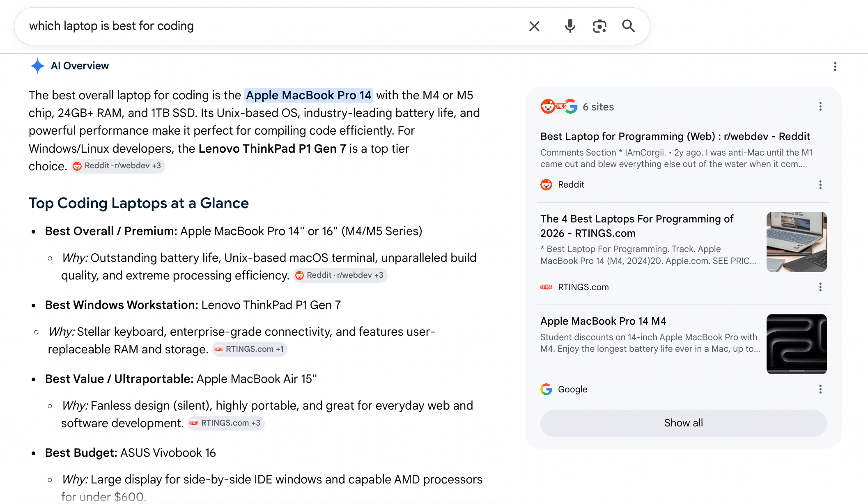
Task: Open the 6 sites panel three-dot menu
Action: (x=820, y=107)
